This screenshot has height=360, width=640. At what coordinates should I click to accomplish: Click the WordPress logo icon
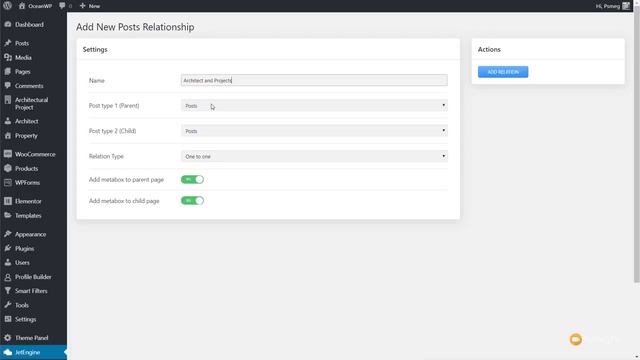(x=7, y=6)
